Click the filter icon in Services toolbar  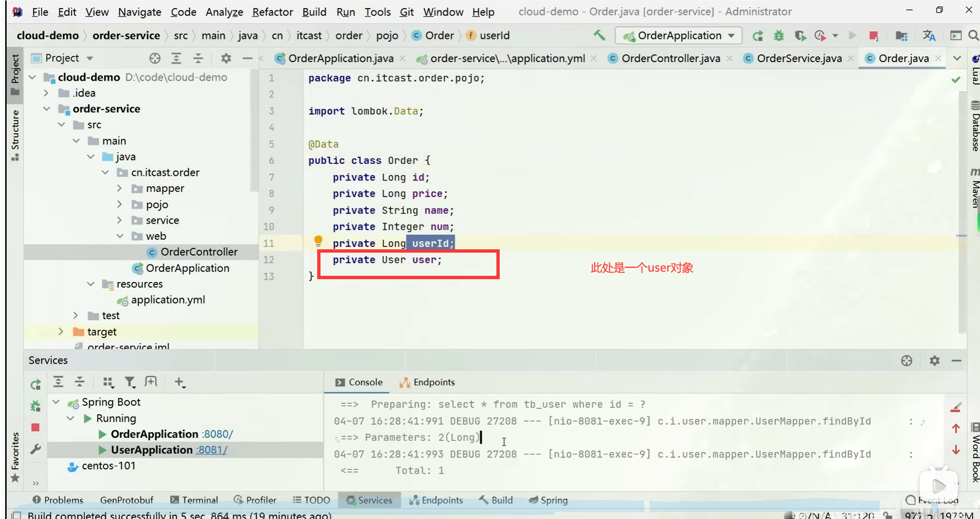click(x=129, y=382)
